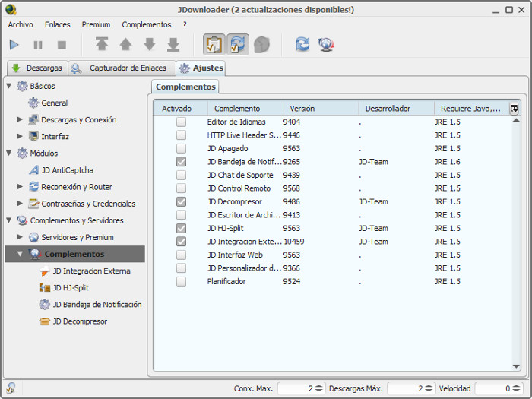Enable the Planificador checkbox
Screen dimensions: 532x399
181,281
